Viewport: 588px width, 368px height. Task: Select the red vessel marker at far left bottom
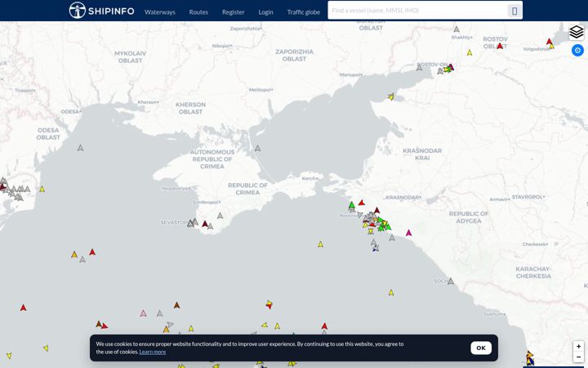coord(23,308)
